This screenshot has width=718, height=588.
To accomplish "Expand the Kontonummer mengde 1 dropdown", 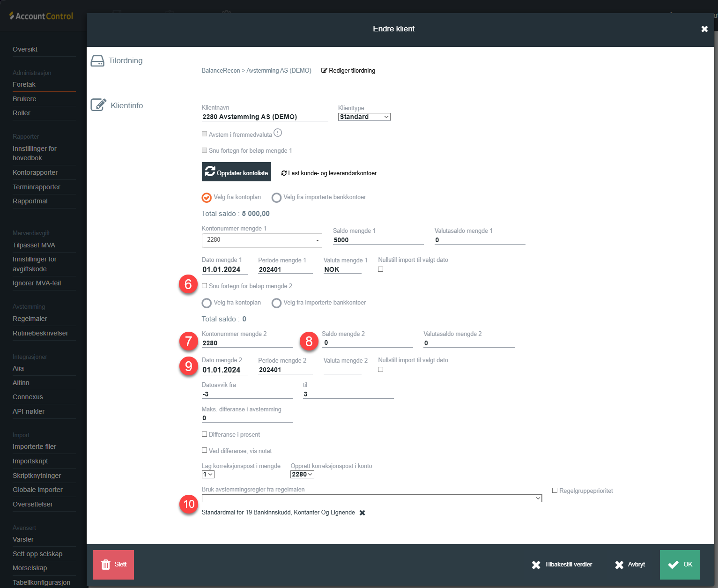I will pyautogui.click(x=317, y=240).
